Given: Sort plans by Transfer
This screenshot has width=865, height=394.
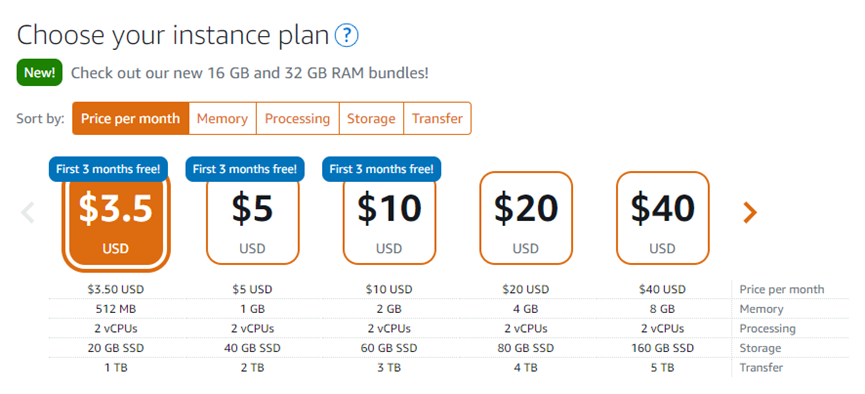Looking at the screenshot, I should pos(437,118).
